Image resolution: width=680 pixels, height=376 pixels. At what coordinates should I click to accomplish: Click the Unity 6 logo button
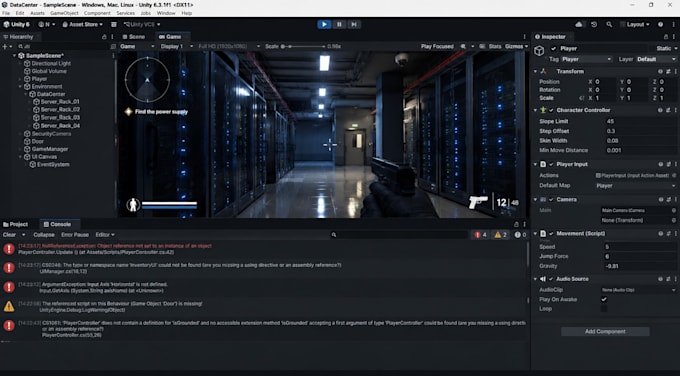point(17,24)
